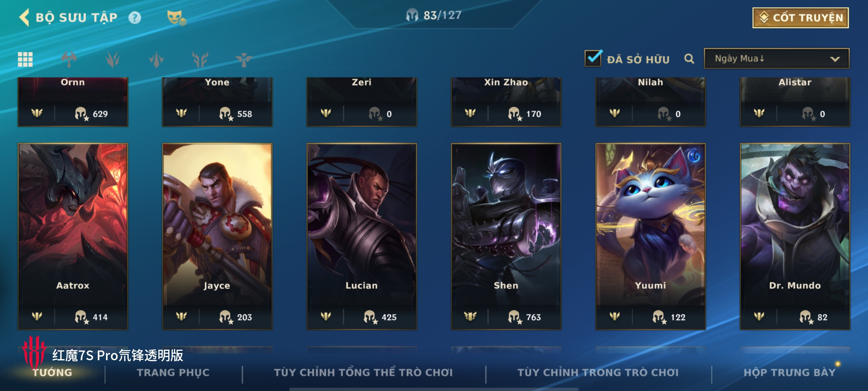
Task: Uncheck the Đã Sở Hữu checkbox
Action: (593, 58)
